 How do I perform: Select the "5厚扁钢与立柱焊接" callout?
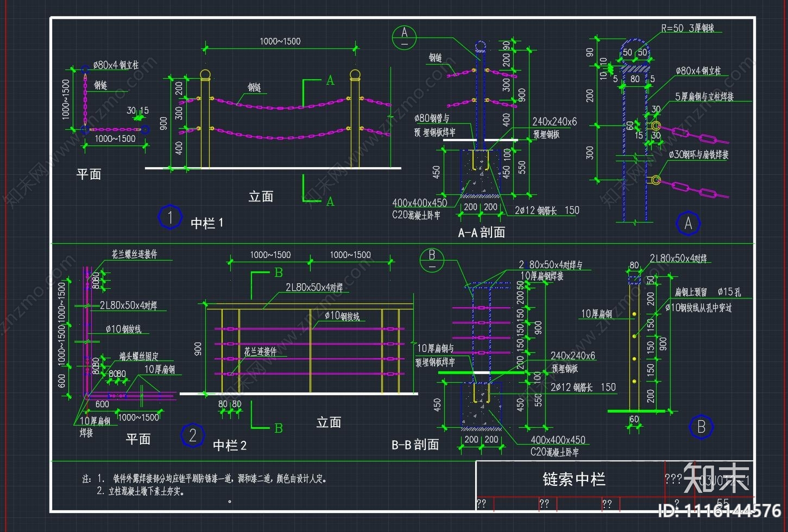[x=704, y=97]
